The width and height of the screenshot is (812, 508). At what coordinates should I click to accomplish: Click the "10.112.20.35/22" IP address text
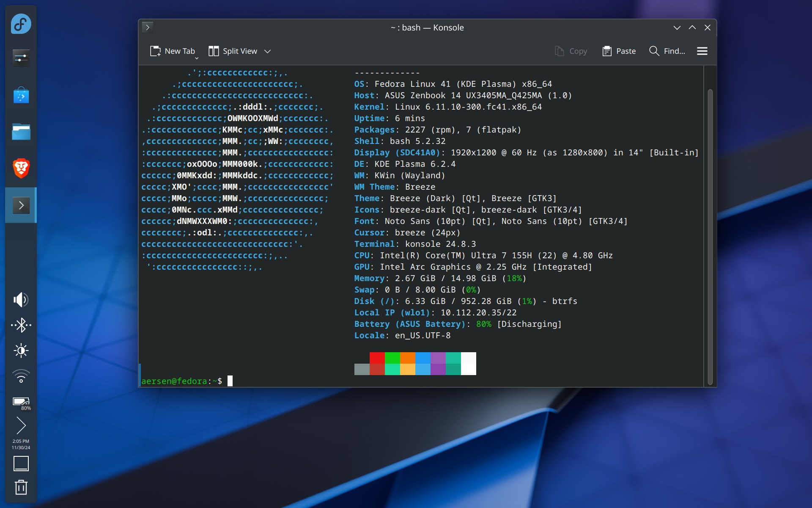[478, 312]
